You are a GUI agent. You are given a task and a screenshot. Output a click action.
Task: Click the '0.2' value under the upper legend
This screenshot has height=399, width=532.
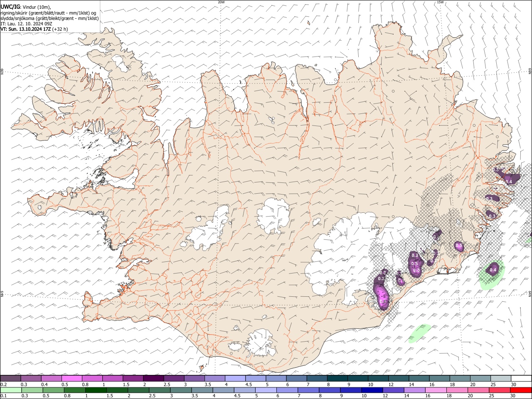pos(4,384)
